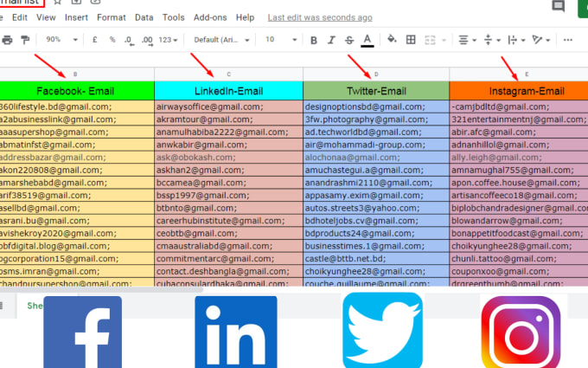Open text rotation dropdown

(x=540, y=40)
